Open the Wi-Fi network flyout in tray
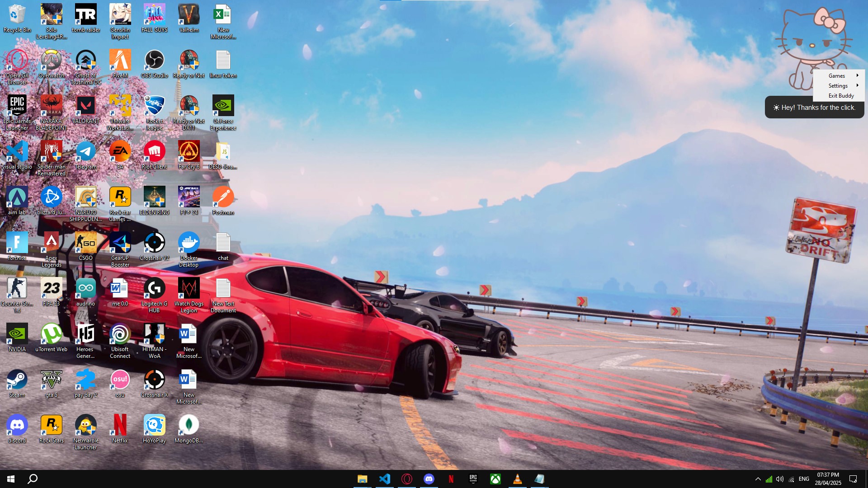 791,479
